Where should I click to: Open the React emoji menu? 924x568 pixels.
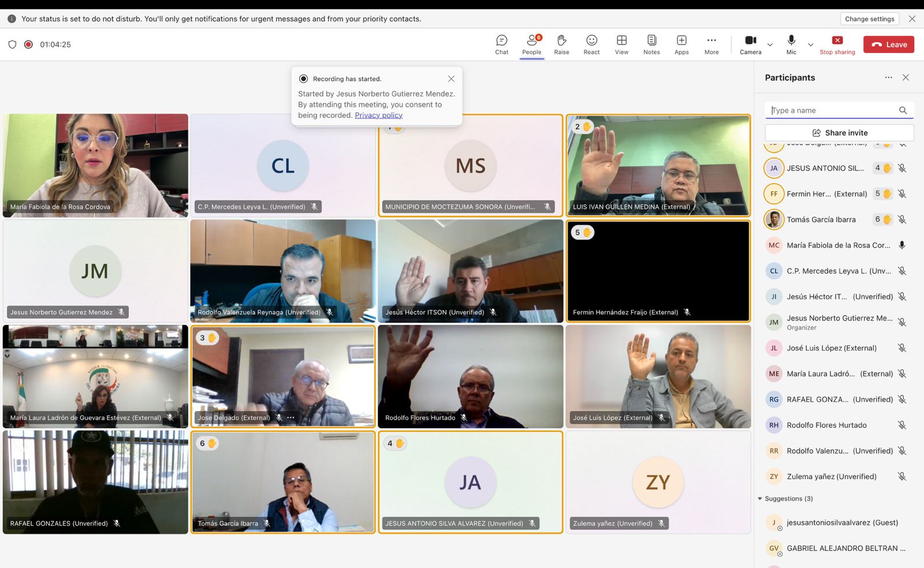591,44
